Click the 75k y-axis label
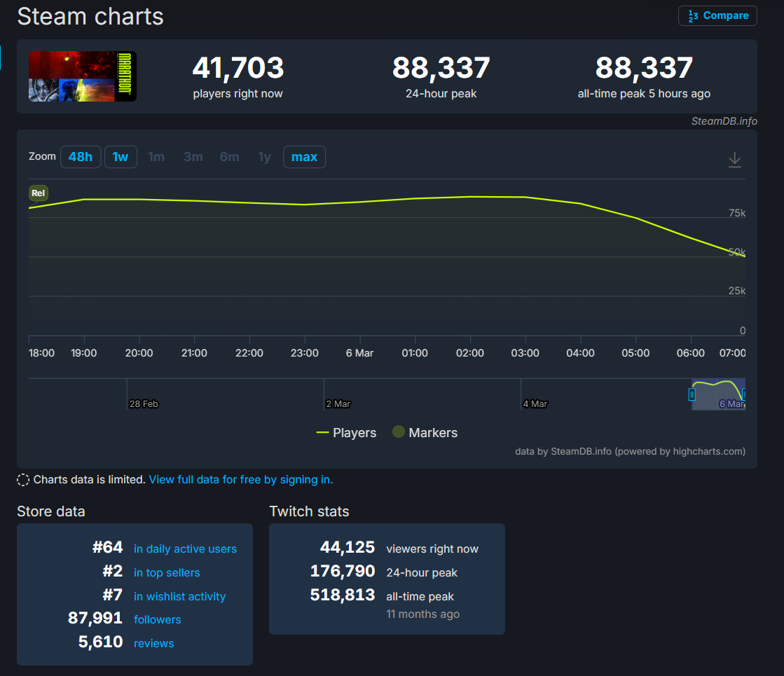The height and width of the screenshot is (676, 784). click(x=737, y=213)
